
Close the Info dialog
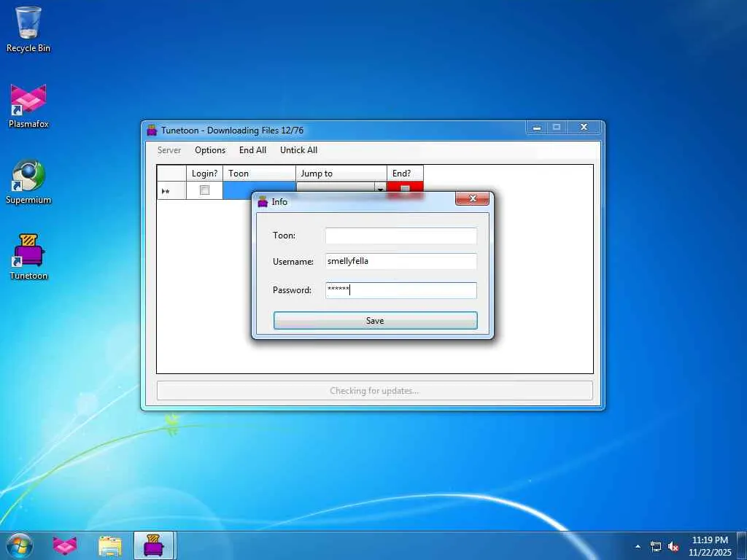[x=472, y=198]
